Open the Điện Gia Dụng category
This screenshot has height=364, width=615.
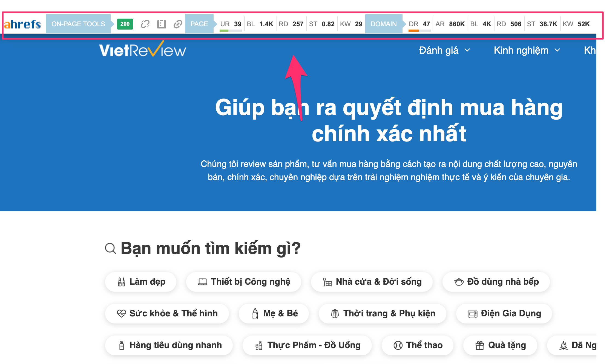tap(504, 314)
